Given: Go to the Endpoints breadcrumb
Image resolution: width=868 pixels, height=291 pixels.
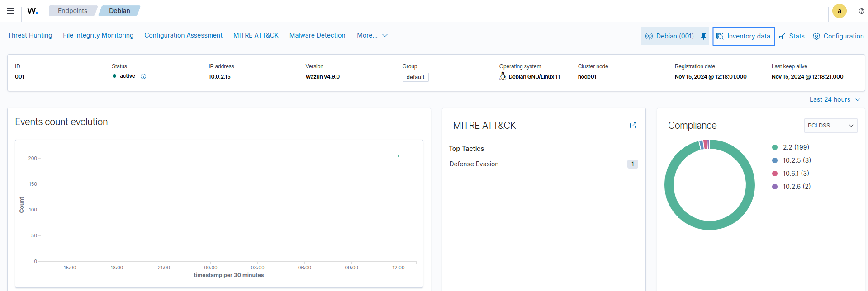Looking at the screenshot, I should [x=72, y=11].
